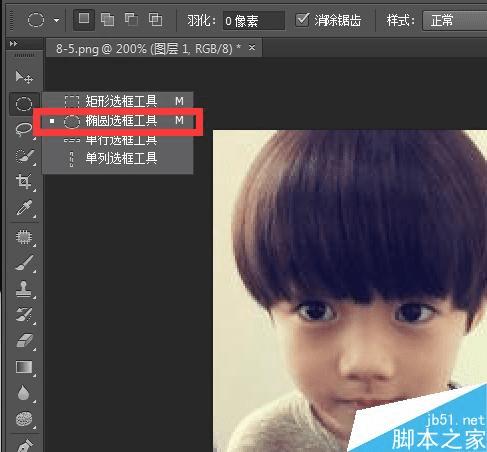Click Add to Selection mode icon
487x452 pixels.
tap(107, 20)
